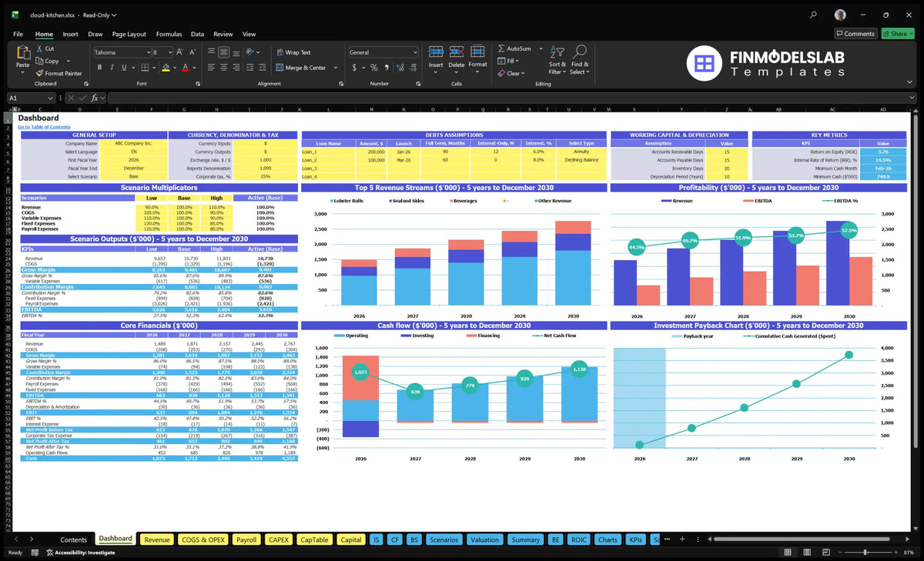Click the Comments button
Screen dimensions: 924x561
pyautogui.click(x=855, y=34)
